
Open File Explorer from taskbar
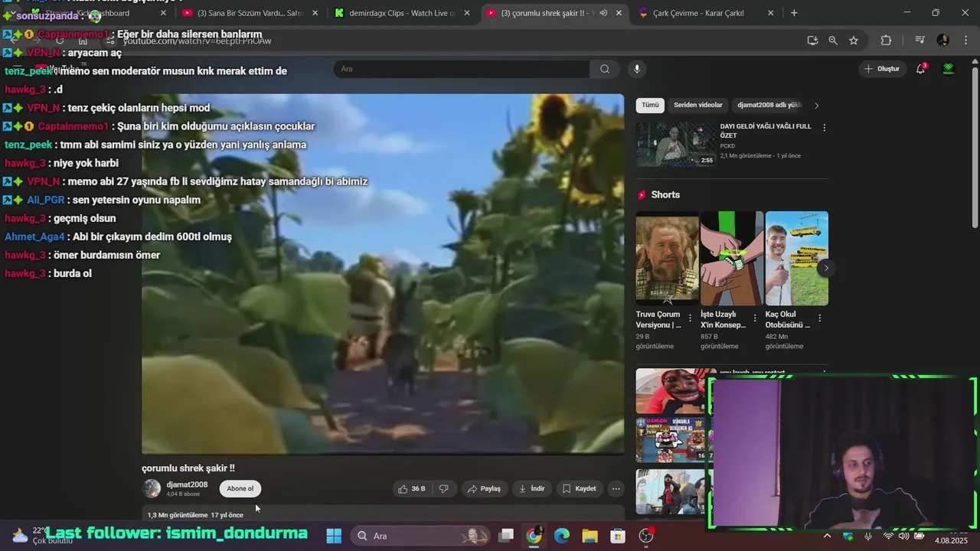[590, 536]
